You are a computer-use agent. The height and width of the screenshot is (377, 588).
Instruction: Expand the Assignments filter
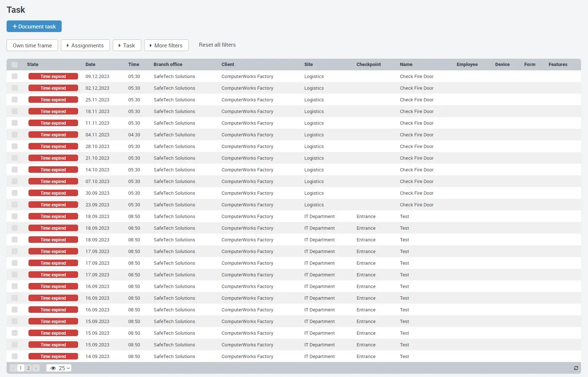tap(85, 46)
